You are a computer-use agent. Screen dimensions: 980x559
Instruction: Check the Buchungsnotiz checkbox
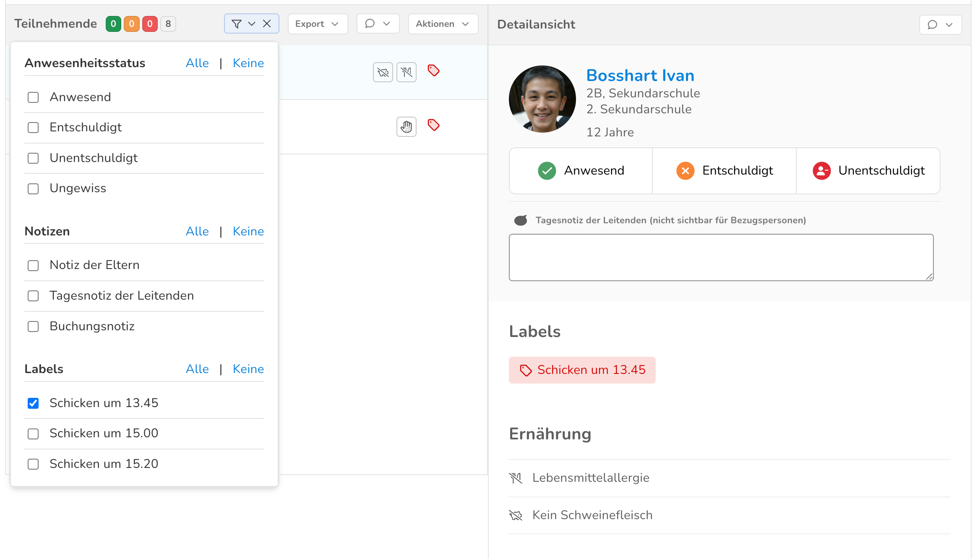tap(33, 327)
